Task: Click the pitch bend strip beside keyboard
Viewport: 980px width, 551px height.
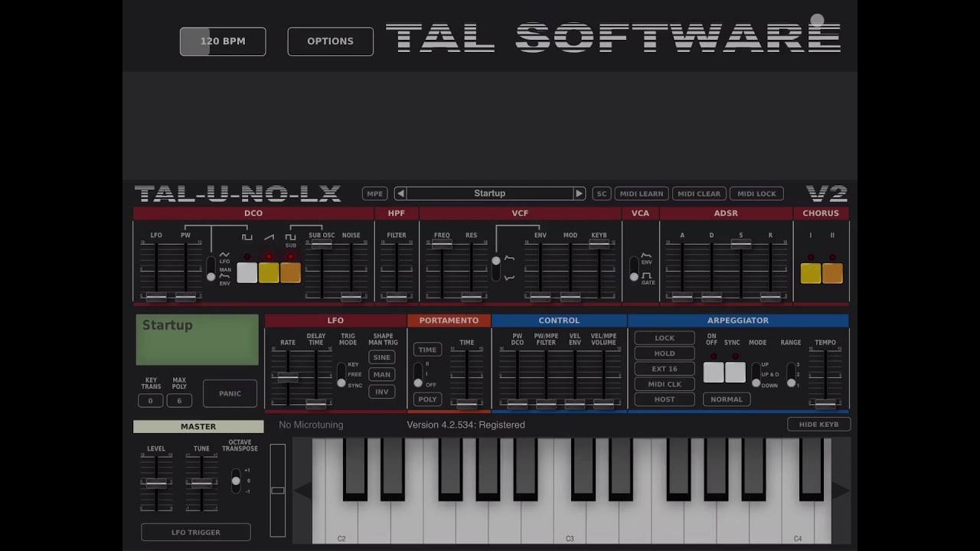Action: 277,491
